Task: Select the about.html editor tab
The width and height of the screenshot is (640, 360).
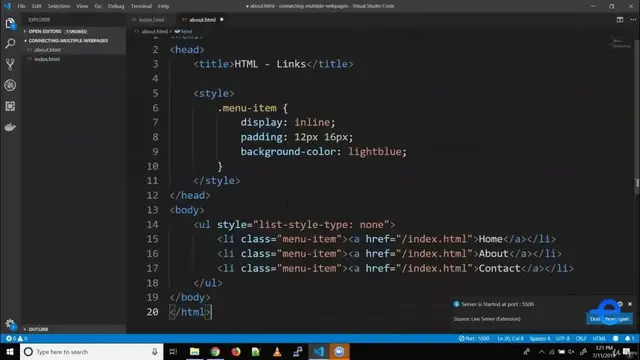Action: click(202, 20)
